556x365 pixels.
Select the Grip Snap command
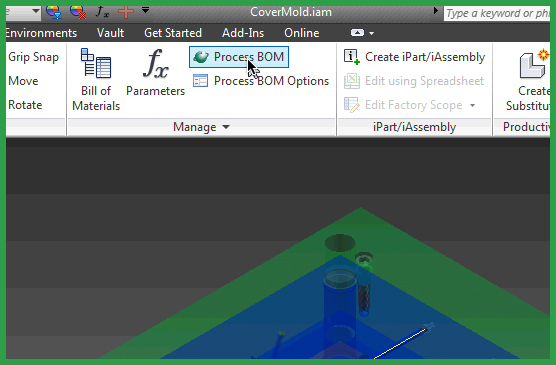pos(33,57)
